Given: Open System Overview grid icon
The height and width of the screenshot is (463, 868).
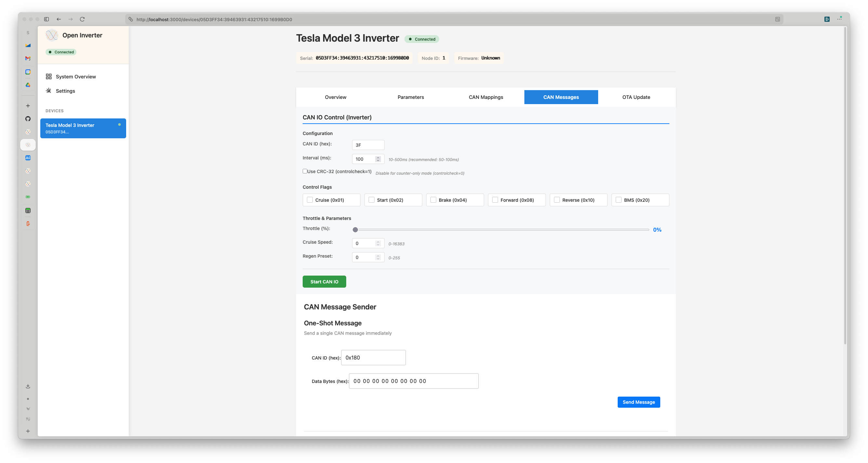Looking at the screenshot, I should (49, 76).
